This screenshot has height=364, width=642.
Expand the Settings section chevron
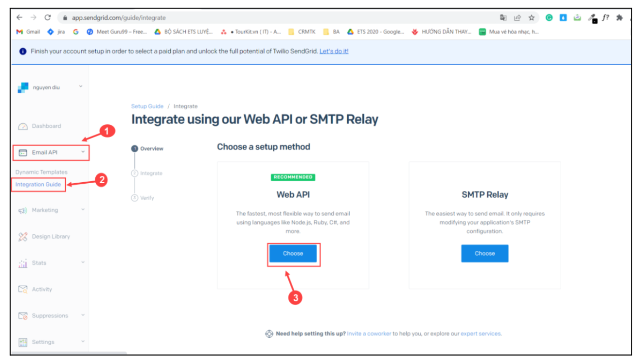point(83,342)
